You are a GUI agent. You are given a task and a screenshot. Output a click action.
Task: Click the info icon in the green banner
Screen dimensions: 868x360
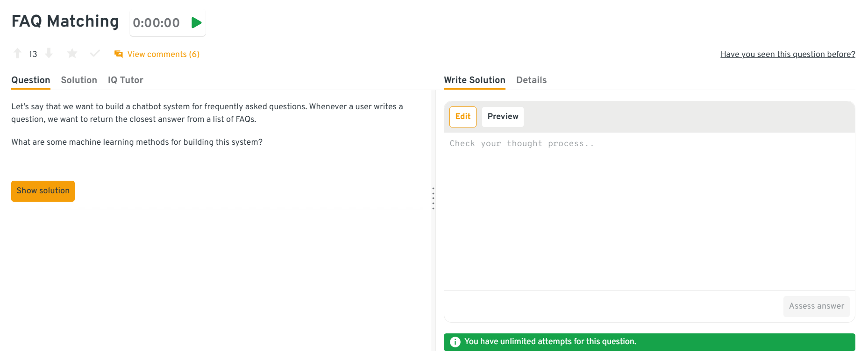pyautogui.click(x=455, y=342)
